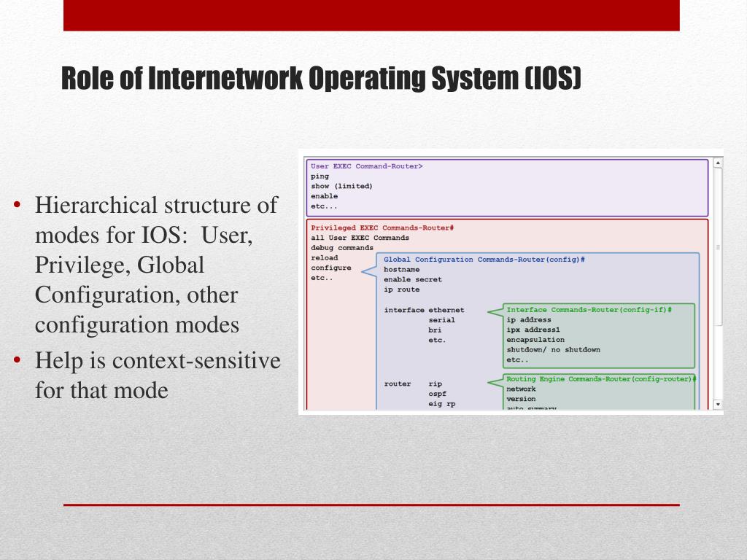747x560 pixels.
Task: Click the 'Routing Engine Commands-Router(config-router)#' heading
Action: [x=601, y=379]
